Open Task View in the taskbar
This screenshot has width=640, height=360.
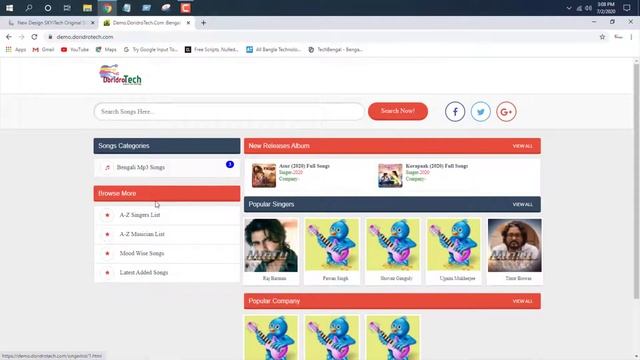67,8
